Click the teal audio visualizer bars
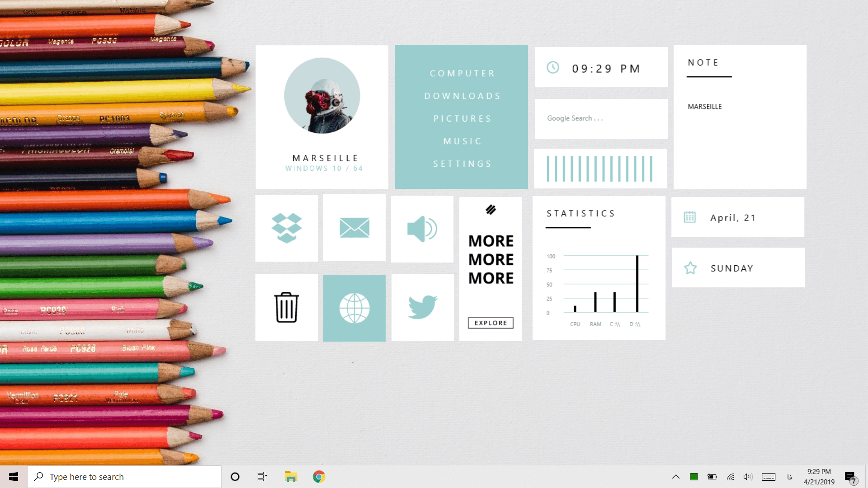 pos(599,169)
